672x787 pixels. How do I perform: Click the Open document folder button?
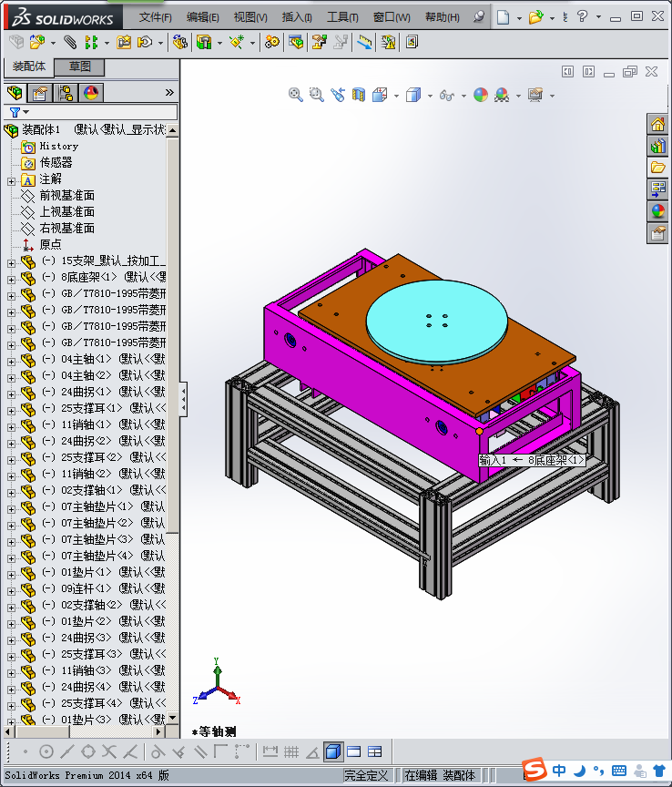(536, 17)
